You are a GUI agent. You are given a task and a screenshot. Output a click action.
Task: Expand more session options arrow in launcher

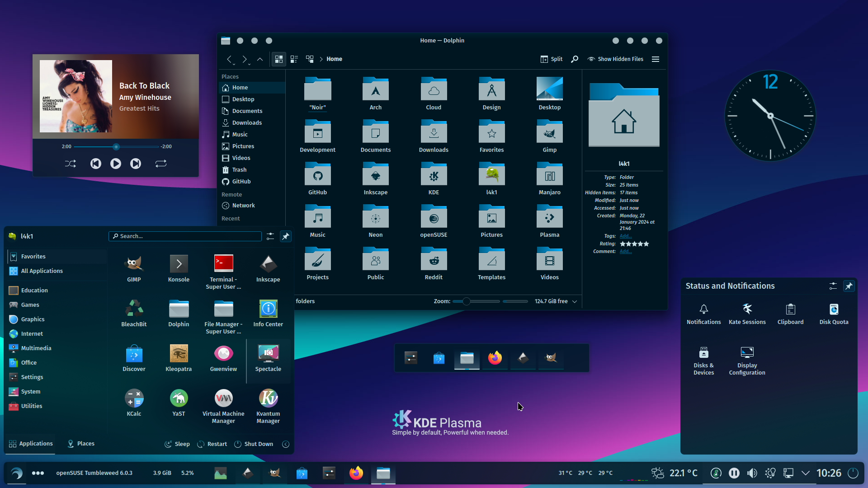click(x=285, y=444)
